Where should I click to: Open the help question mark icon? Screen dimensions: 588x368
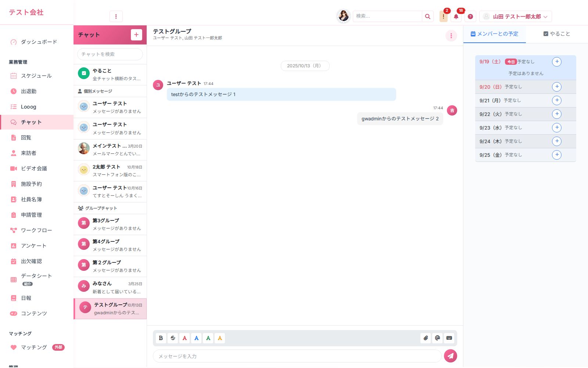point(470,17)
